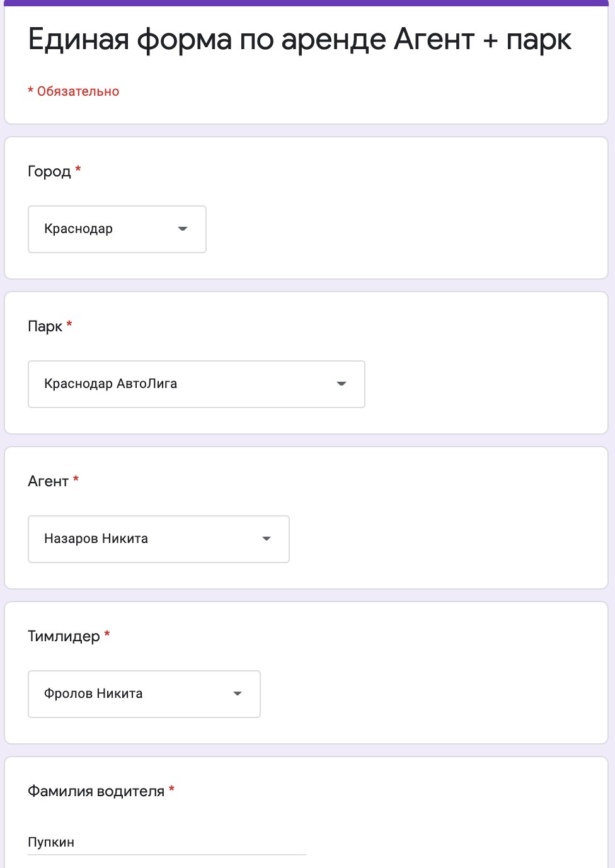The image size is (615, 868).
Task: Click the Агент question label
Action: [48, 481]
